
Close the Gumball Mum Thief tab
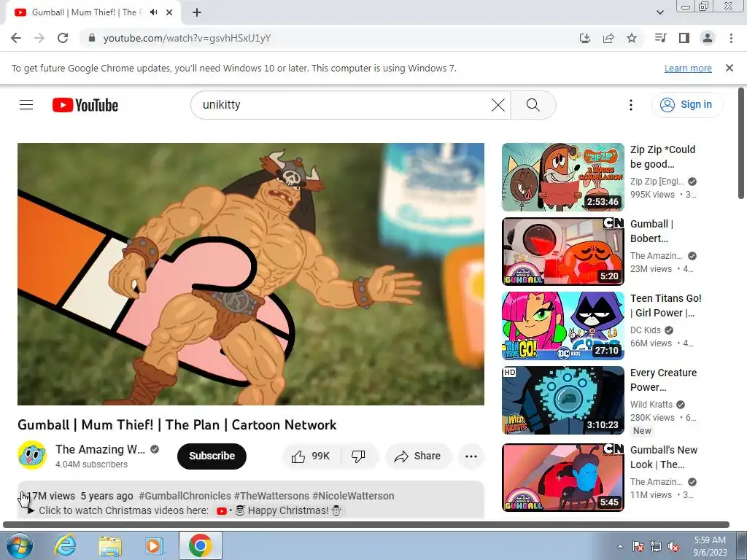coord(169,12)
